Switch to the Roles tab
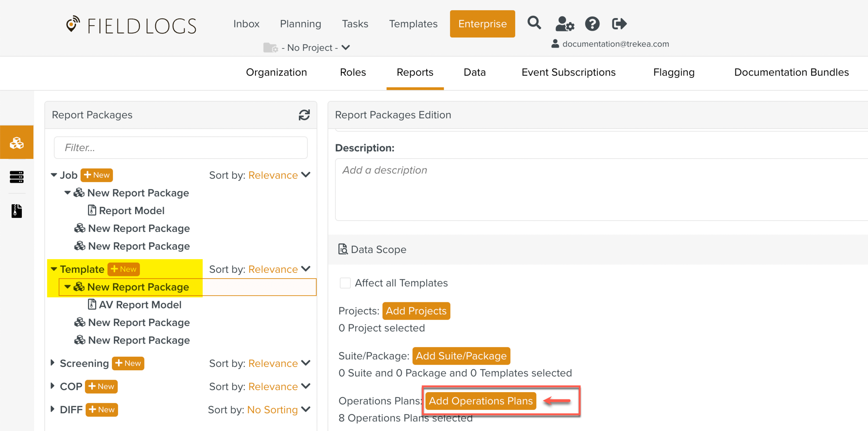This screenshot has width=868, height=431. click(x=353, y=72)
